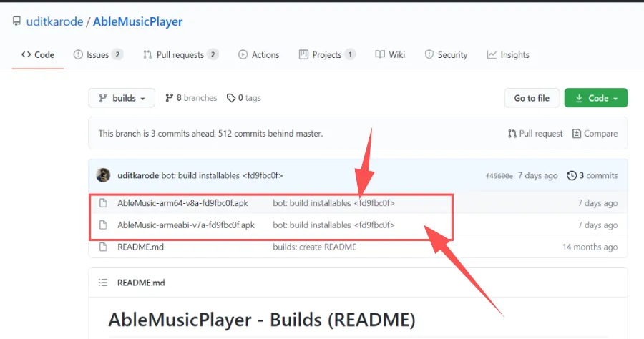644x339 pixels.
Task: Click the repository book icon beside uditkarode
Action: [16, 21]
